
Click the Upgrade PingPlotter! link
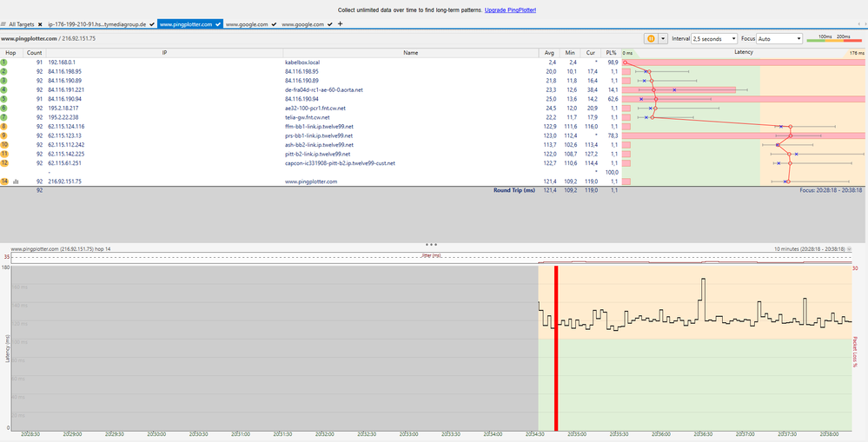(x=510, y=10)
